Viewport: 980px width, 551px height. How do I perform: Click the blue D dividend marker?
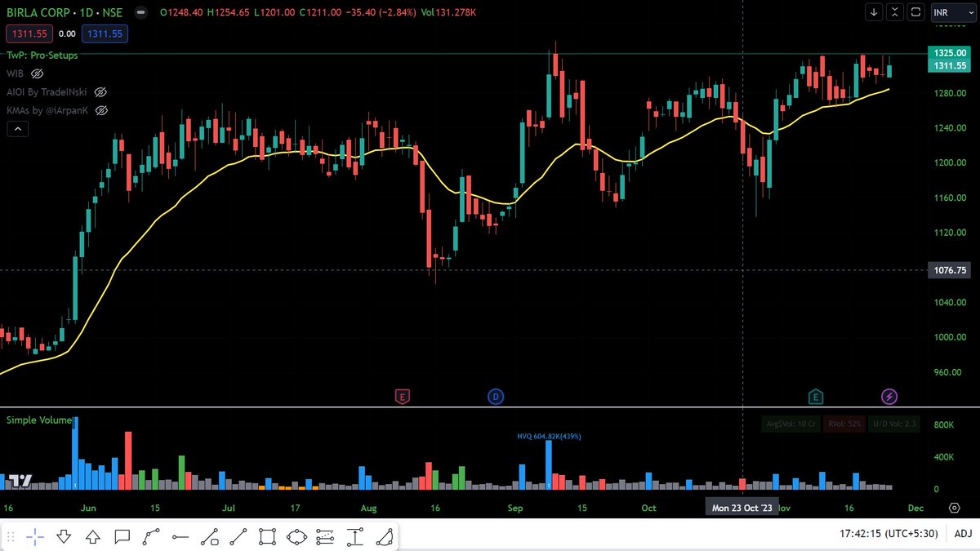tap(496, 397)
